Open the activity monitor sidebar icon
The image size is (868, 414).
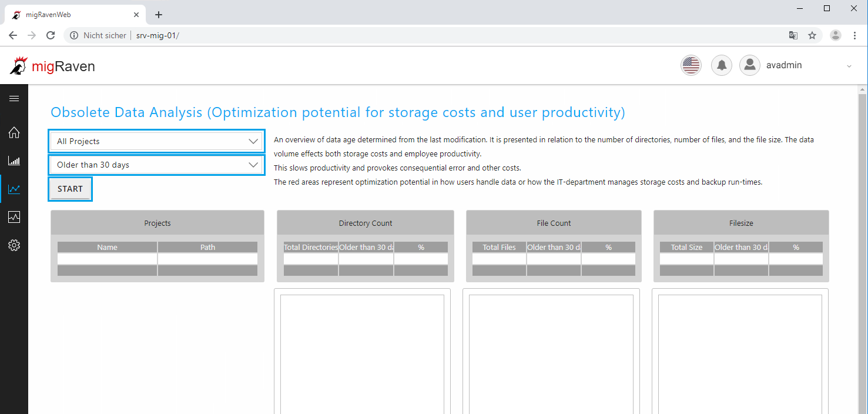(14, 217)
